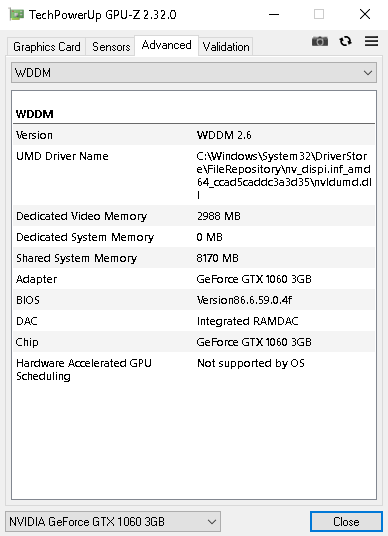Image resolution: width=388 pixels, height=536 pixels.
Task: Click the UMD Driver Name label
Action: point(62,156)
